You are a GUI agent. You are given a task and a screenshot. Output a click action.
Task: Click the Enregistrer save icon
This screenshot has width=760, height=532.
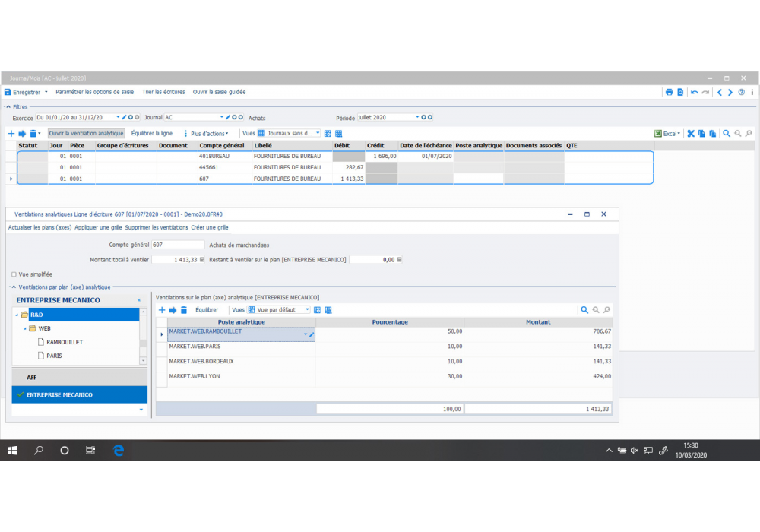coord(8,92)
